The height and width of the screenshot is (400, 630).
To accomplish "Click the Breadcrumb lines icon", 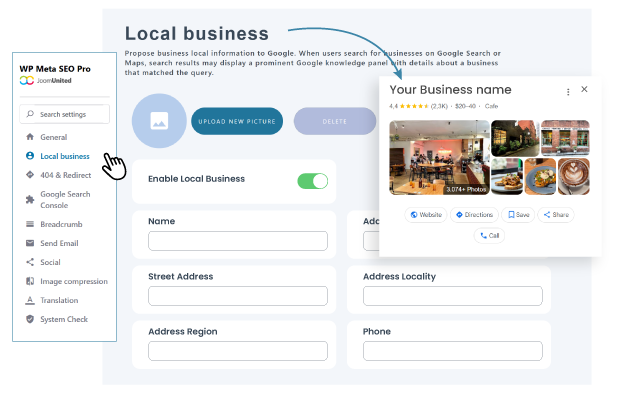I will (30, 224).
